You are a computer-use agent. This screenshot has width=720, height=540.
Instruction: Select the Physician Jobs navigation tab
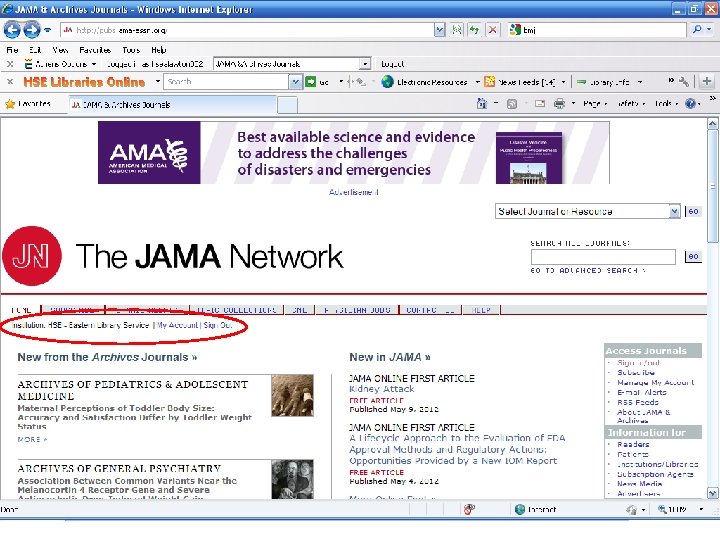(357, 310)
